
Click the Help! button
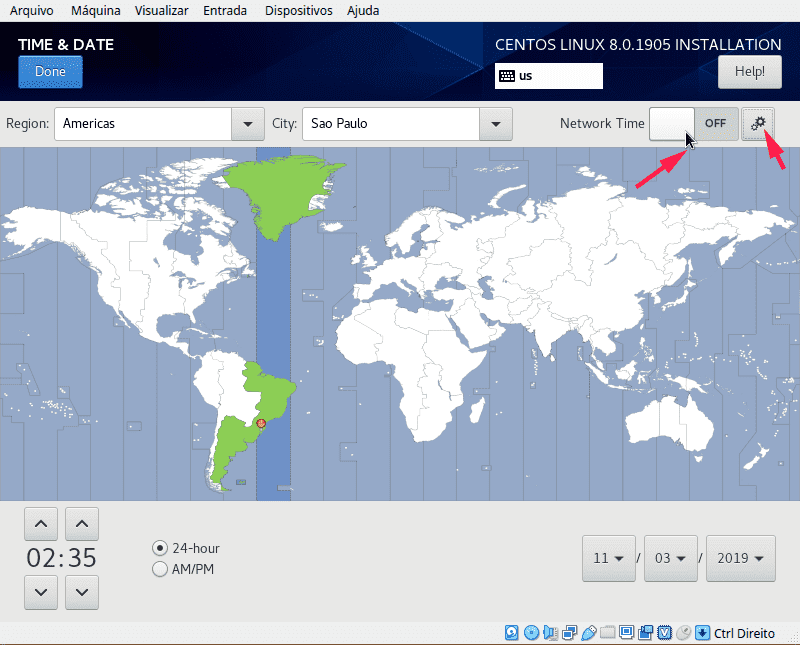click(749, 72)
